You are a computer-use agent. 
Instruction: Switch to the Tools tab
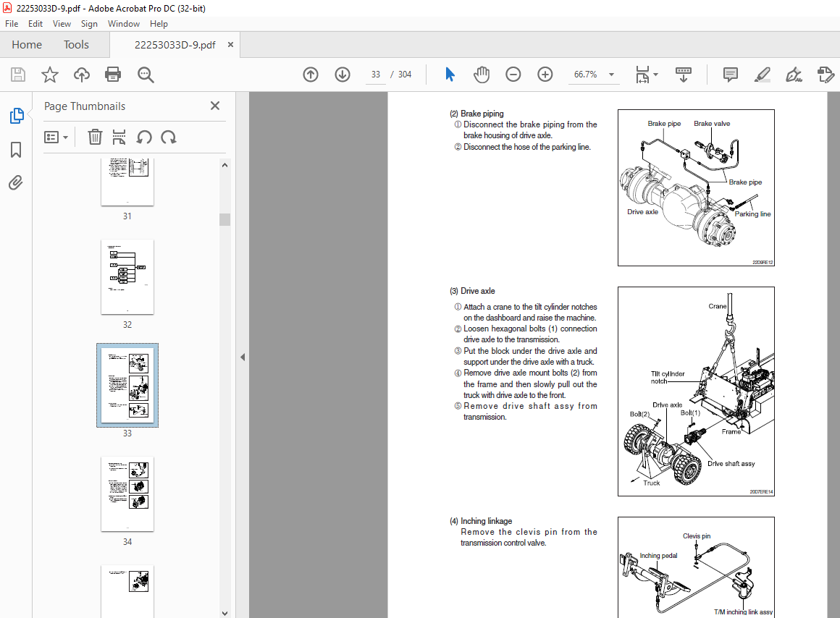tap(76, 44)
